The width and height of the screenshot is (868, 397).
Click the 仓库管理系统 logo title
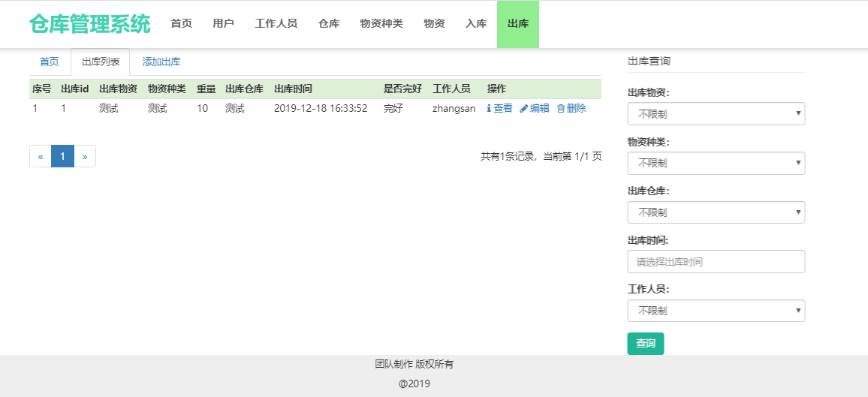coord(89,24)
